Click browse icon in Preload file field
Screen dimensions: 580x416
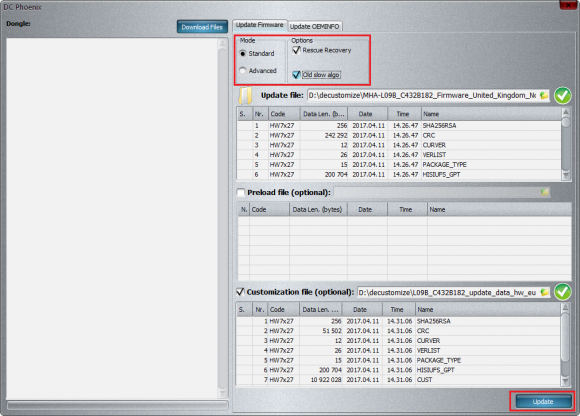544,192
